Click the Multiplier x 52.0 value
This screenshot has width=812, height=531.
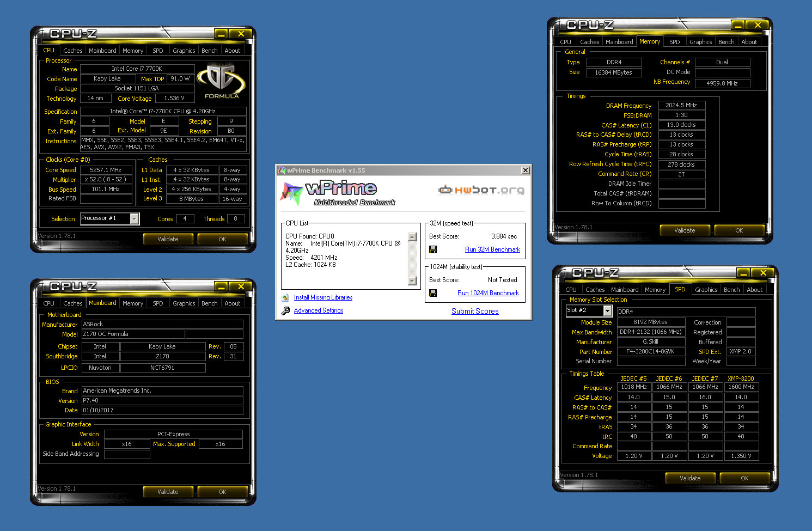coord(106,179)
